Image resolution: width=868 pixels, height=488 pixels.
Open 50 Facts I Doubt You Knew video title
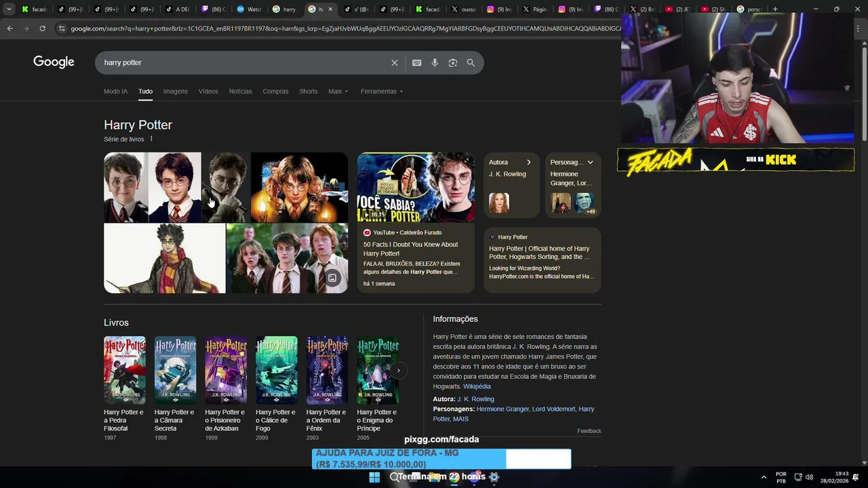point(410,249)
